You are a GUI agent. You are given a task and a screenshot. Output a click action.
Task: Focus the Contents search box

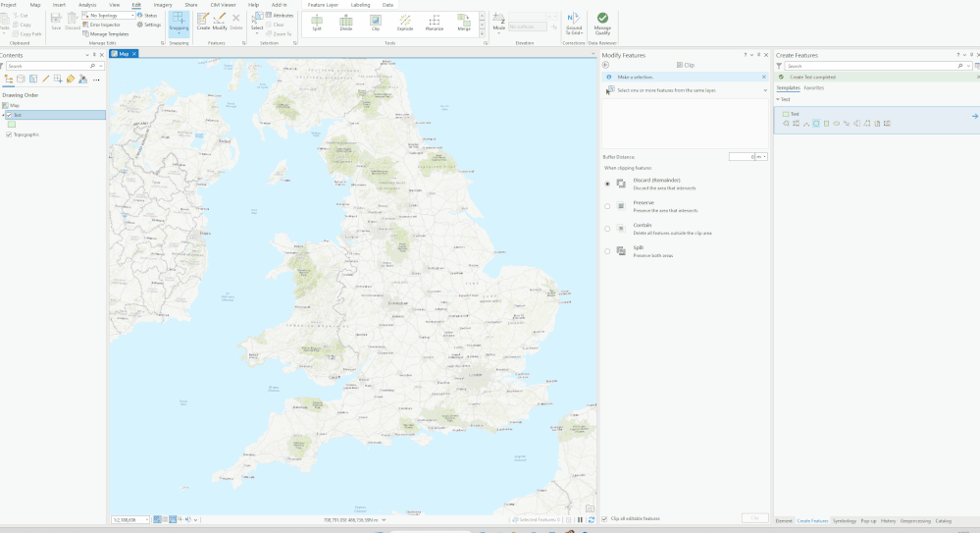[x=53, y=66]
